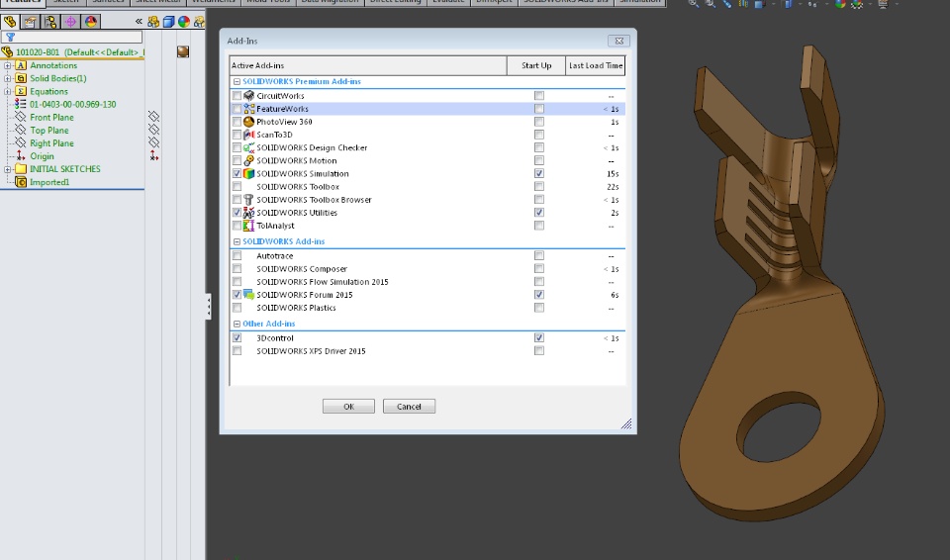The width and height of the screenshot is (950, 560).
Task: Click the FeatureWorks add-in icon
Action: pyautogui.click(x=249, y=109)
